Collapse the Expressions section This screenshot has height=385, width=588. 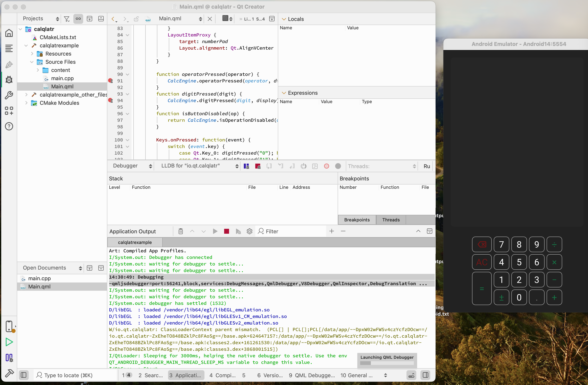284,93
